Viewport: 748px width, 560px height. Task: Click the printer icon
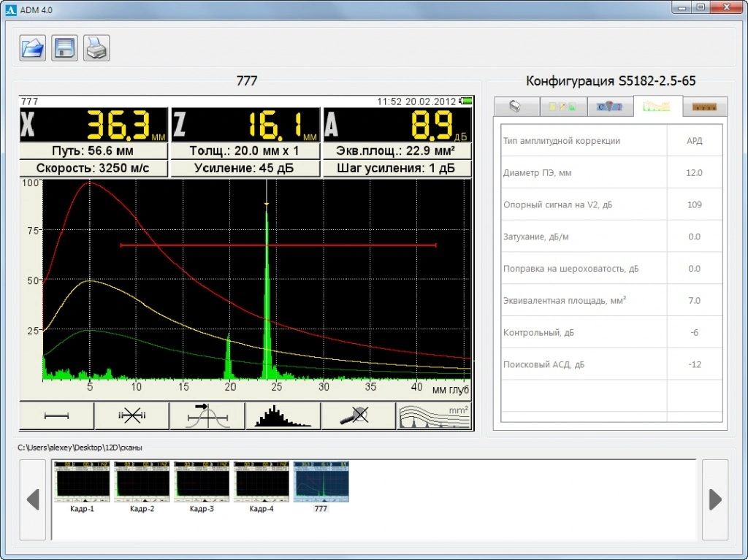pyautogui.click(x=96, y=48)
